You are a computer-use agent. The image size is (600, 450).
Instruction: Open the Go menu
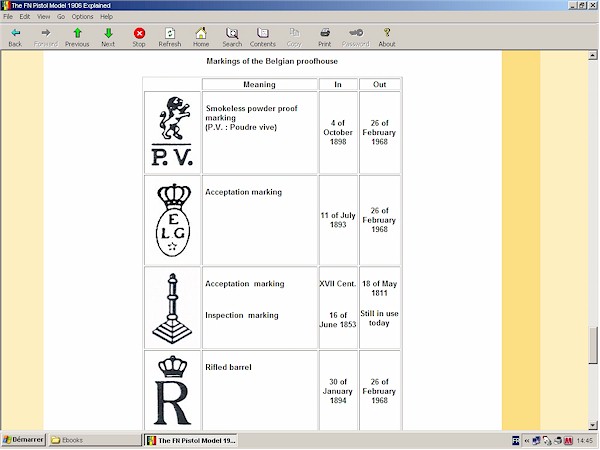pyautogui.click(x=61, y=16)
